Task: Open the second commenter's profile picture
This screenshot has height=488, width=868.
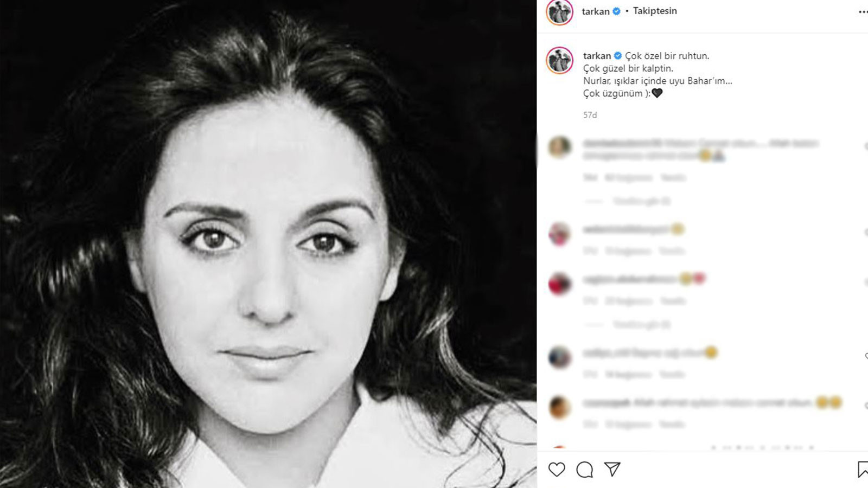Action: 559,234
